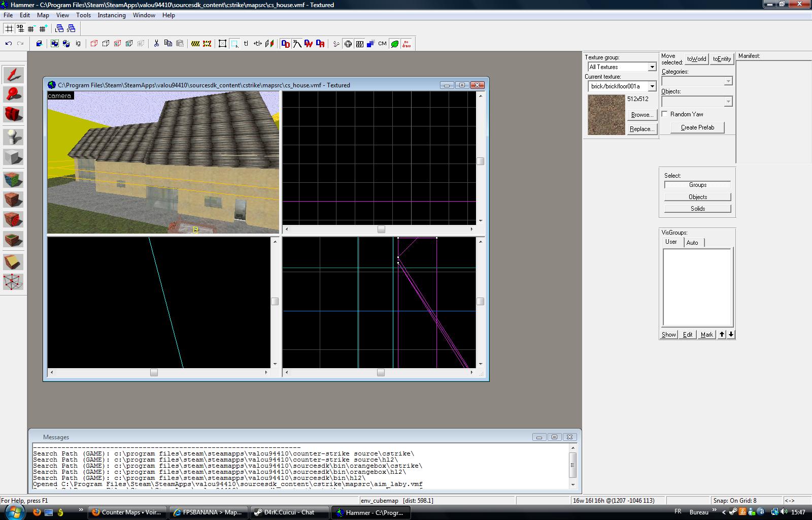This screenshot has height=520, width=812.
Task: Click the Cut scissors icon
Action: tap(156, 44)
